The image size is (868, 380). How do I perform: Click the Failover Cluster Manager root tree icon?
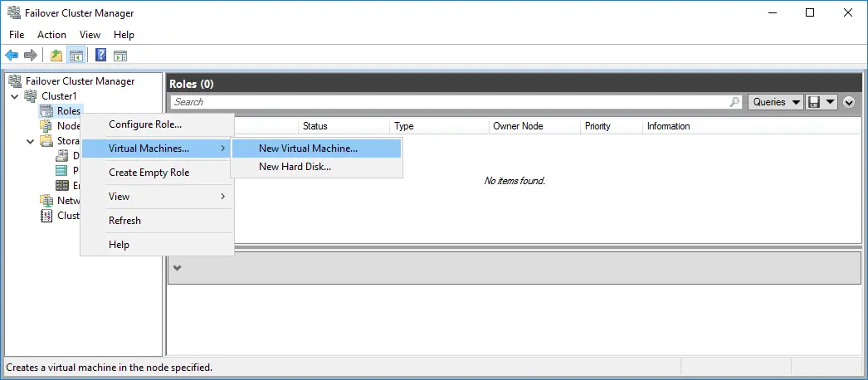(x=15, y=81)
